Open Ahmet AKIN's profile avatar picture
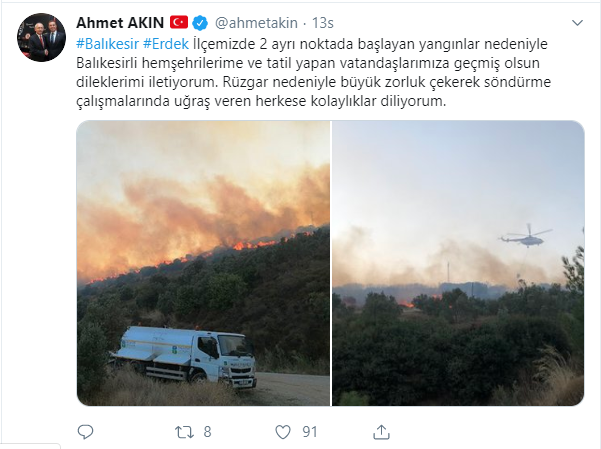Viewport: 601px width, 449px height. 41,37
